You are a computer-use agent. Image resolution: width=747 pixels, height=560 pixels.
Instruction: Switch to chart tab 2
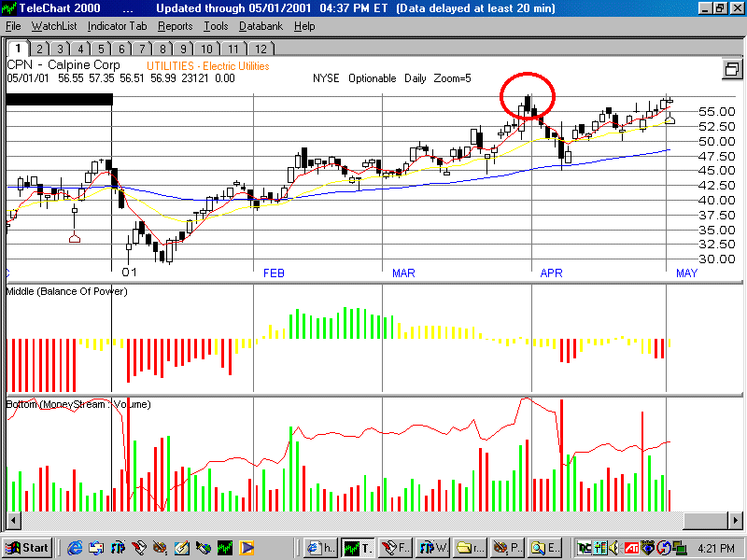tap(40, 49)
